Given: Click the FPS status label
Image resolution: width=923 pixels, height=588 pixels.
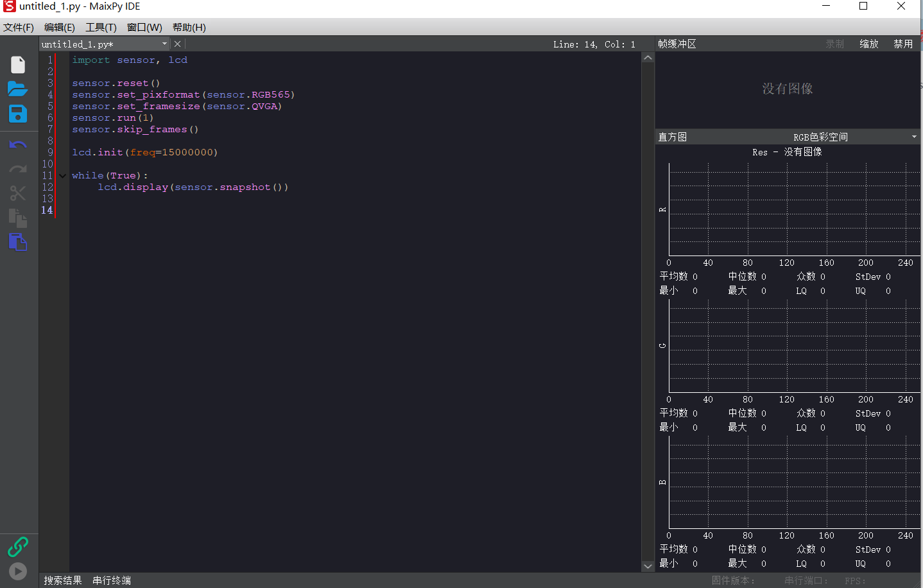Looking at the screenshot, I should click(x=855, y=581).
